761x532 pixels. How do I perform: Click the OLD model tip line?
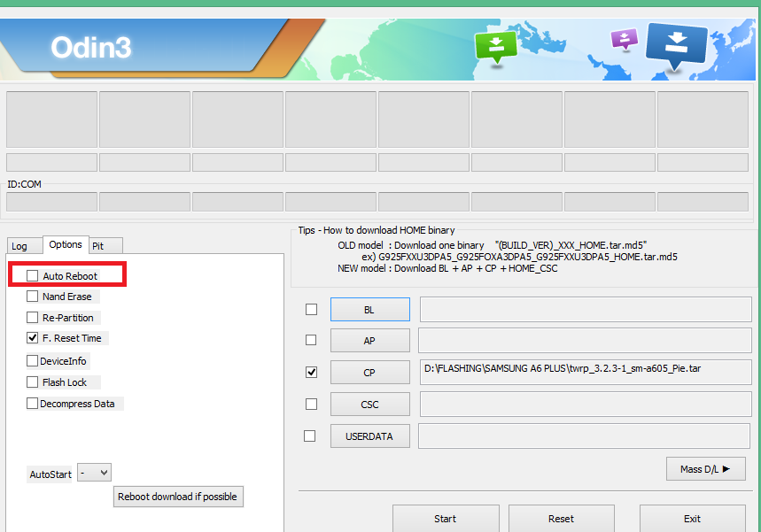click(493, 245)
